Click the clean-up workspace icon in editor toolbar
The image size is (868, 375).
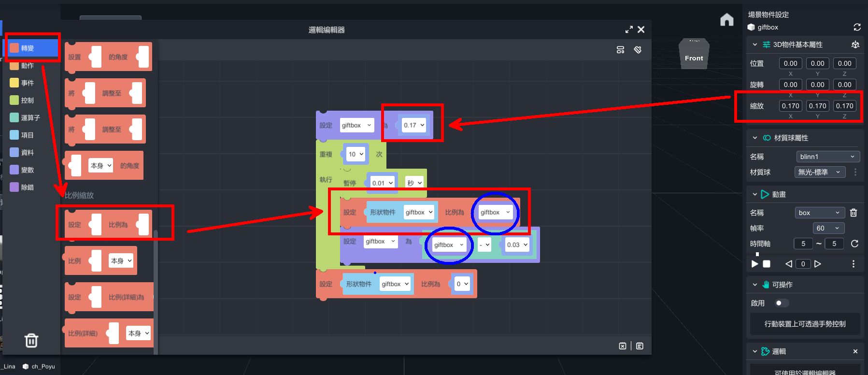(x=638, y=50)
